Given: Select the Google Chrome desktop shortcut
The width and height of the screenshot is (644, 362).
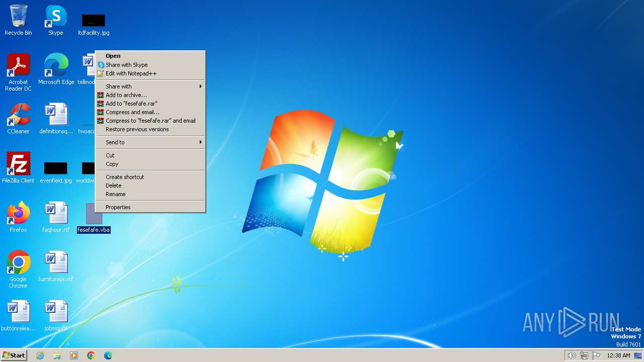Looking at the screenshot, I should click(x=18, y=269).
